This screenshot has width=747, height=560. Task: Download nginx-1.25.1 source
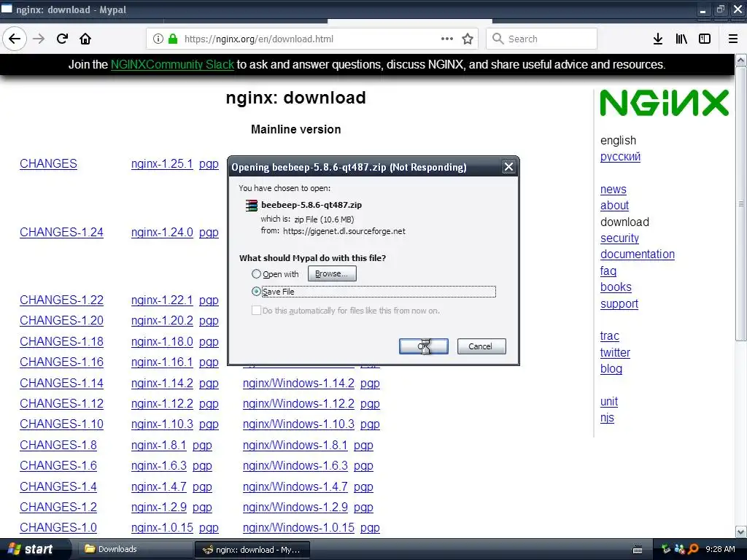coord(162,163)
